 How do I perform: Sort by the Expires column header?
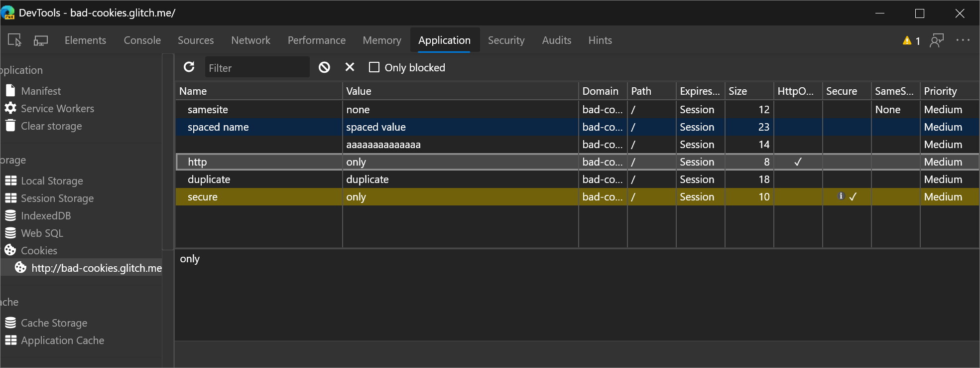tap(700, 91)
